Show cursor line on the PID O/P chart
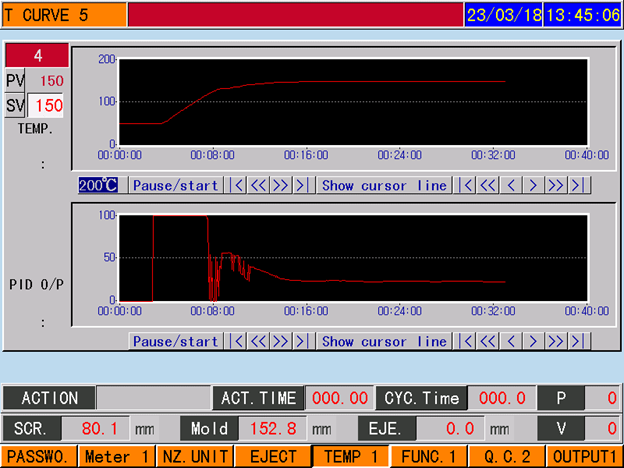 coord(384,341)
